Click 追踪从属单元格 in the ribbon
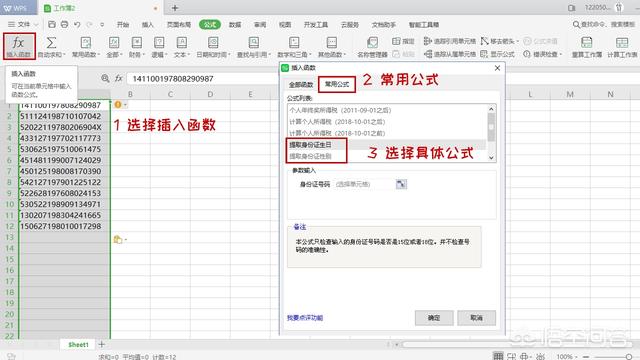The height and width of the screenshot is (360, 640). [x=450, y=54]
